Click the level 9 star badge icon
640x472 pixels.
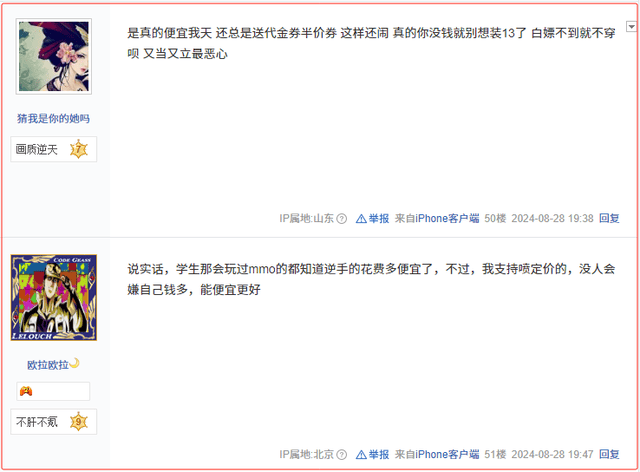(x=79, y=421)
